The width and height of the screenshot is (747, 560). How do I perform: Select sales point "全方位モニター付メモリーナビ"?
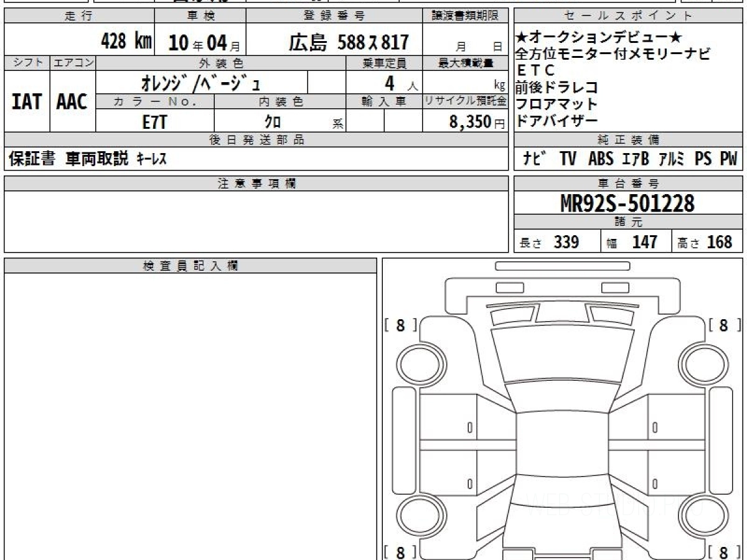point(613,54)
